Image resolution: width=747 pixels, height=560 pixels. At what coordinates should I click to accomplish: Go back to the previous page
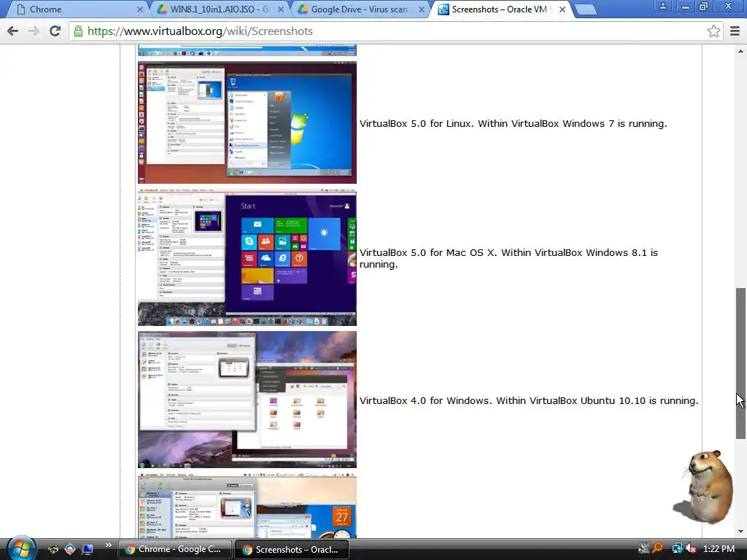coord(13,31)
